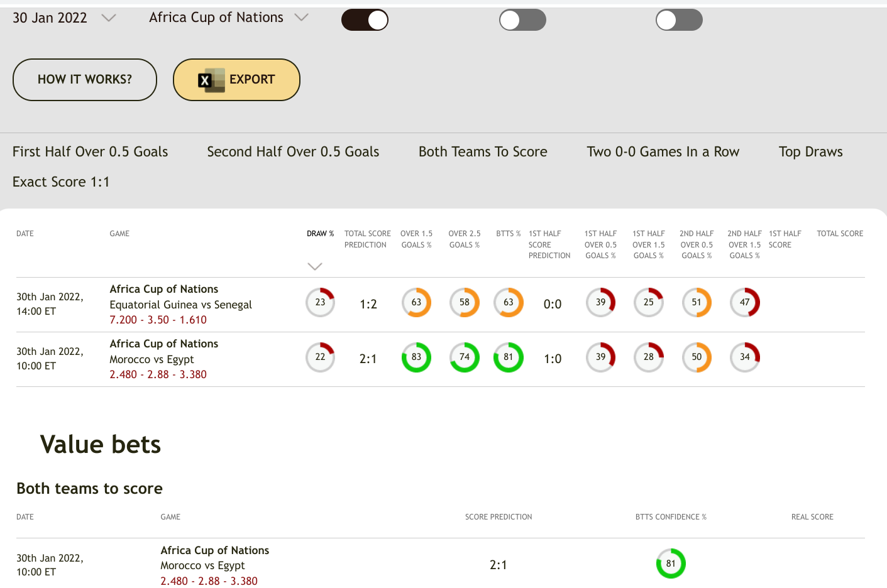
Task: Click 1st half over 0.5 gauge for Morocco
Action: (x=601, y=357)
